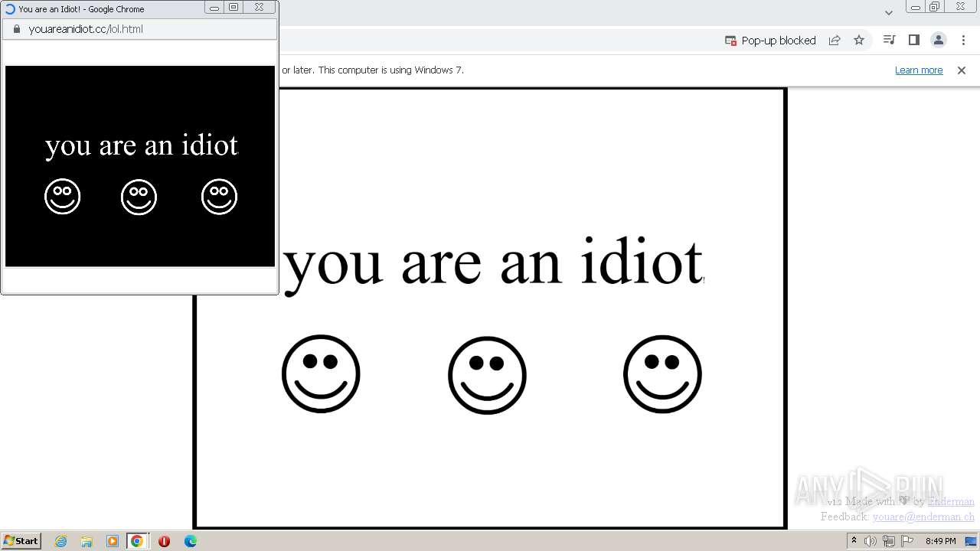The width and height of the screenshot is (980, 551).
Task: Click the youare@enderman.ch feedback email
Action: pos(923,517)
